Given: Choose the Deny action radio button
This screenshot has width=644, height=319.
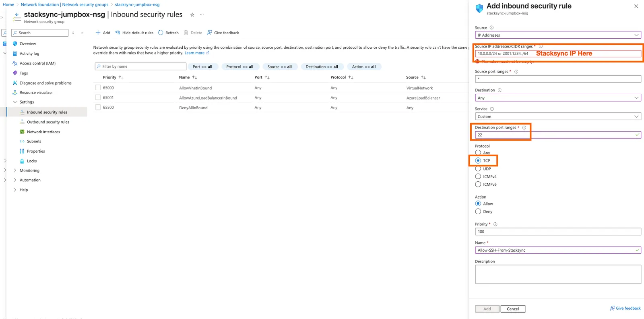Looking at the screenshot, I should 478,211.
